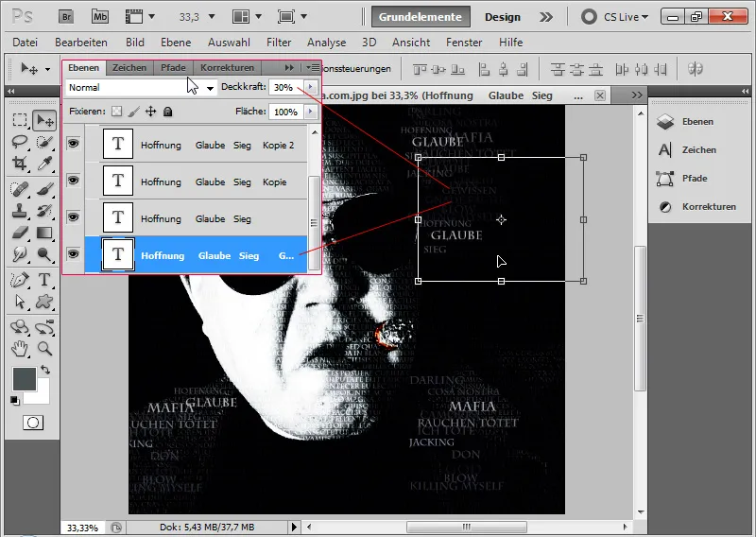Screen dimensions: 756x537
Task: Open the Ebene menu
Action: click(x=176, y=43)
